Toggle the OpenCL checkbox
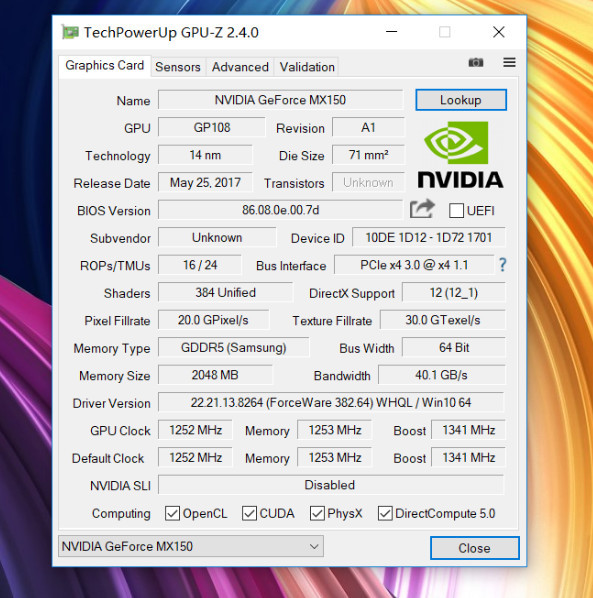 (172, 513)
